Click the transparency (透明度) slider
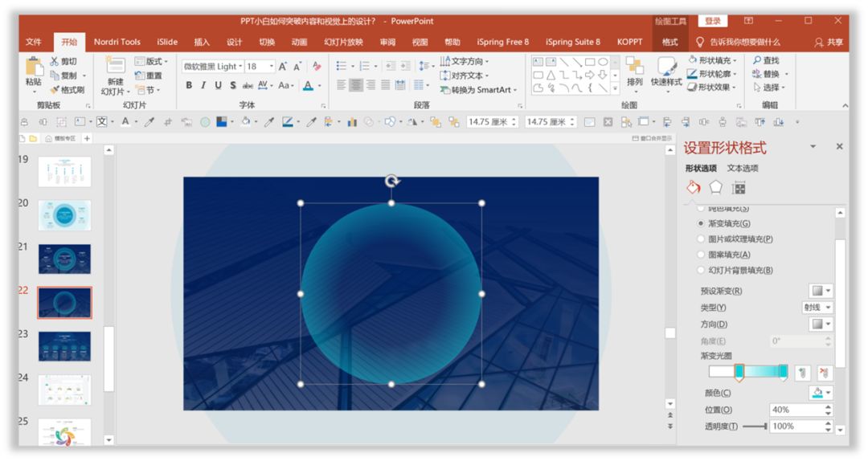Screen dimensions: 868x461 pyautogui.click(x=755, y=426)
